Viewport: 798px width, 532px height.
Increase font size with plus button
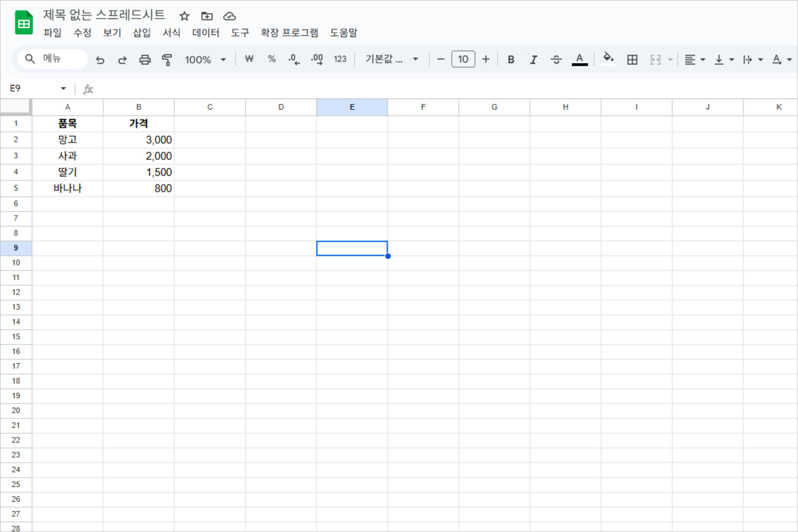pyautogui.click(x=485, y=59)
